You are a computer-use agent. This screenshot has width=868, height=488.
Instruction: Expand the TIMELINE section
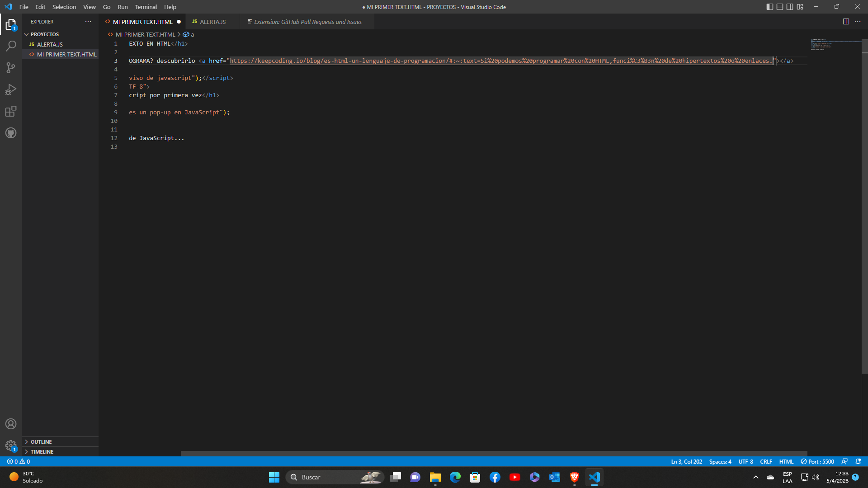click(x=60, y=452)
